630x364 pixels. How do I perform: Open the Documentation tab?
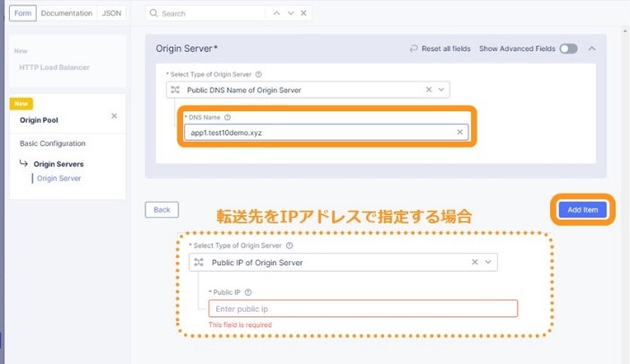[x=66, y=13]
